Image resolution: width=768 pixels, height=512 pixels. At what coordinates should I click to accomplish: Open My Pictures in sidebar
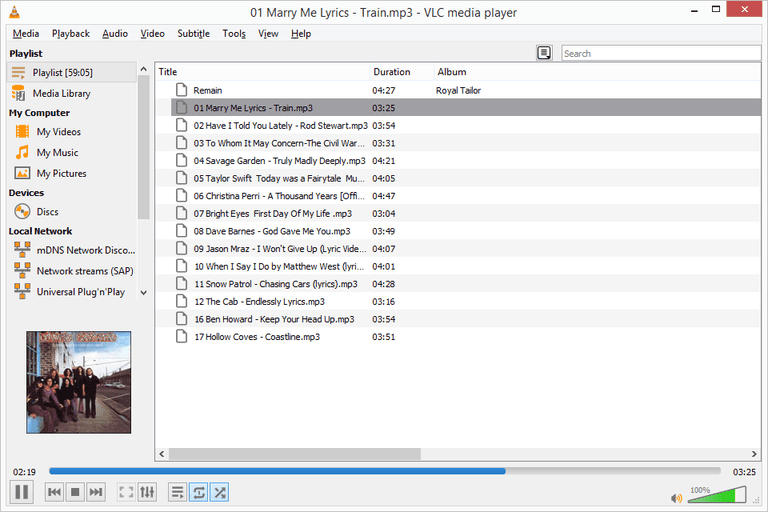point(72,173)
